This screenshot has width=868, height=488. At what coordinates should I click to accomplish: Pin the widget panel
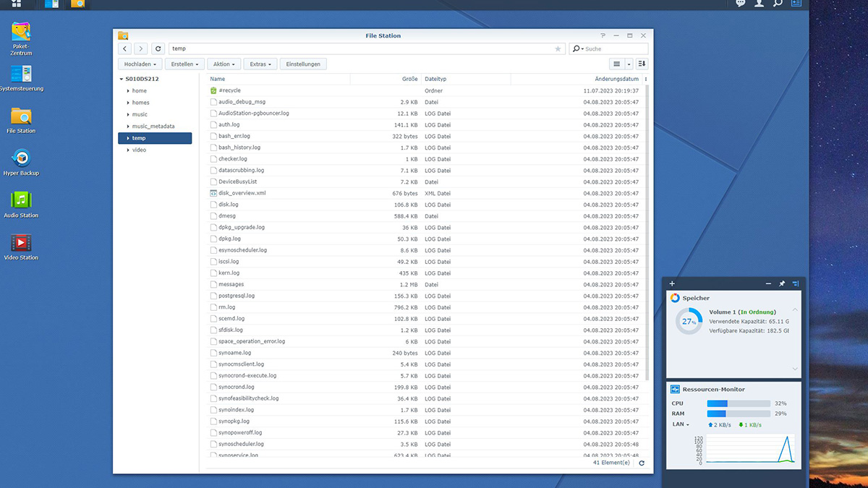pos(782,283)
